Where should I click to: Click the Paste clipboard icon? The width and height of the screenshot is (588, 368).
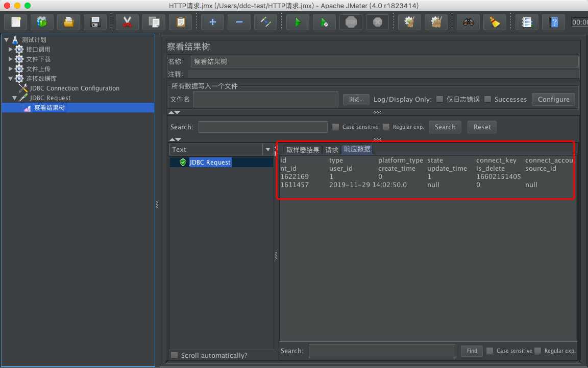(x=180, y=22)
